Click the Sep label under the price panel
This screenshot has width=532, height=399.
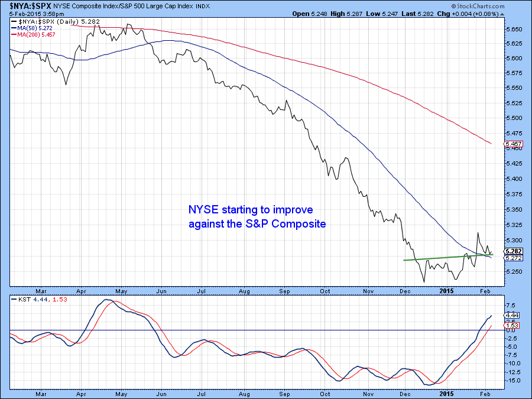pos(284,291)
